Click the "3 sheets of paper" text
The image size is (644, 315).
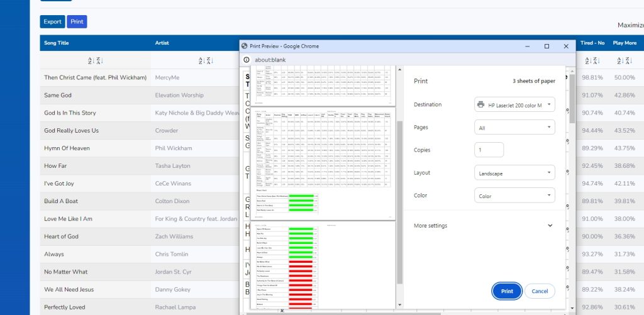click(x=533, y=81)
